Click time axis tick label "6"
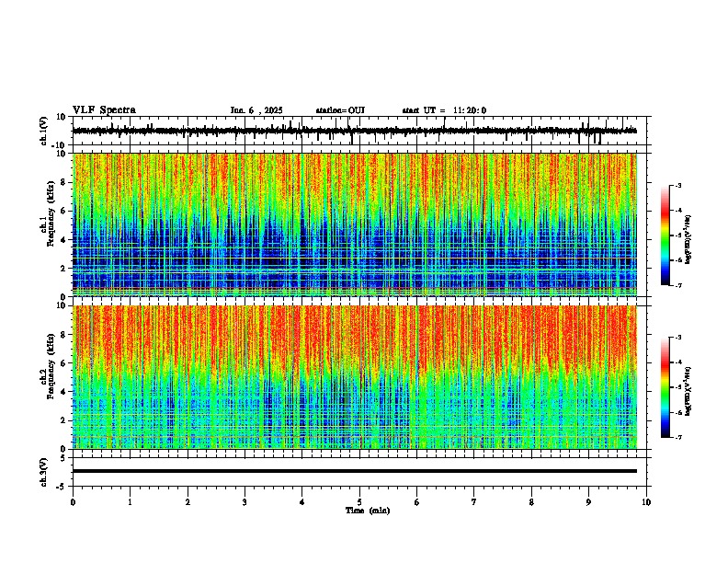The height and width of the screenshot is (563, 728). 417,502
